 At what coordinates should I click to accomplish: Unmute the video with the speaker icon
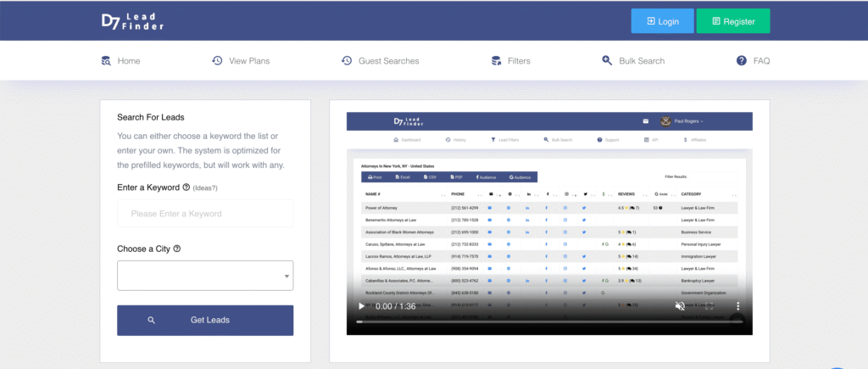tap(679, 306)
